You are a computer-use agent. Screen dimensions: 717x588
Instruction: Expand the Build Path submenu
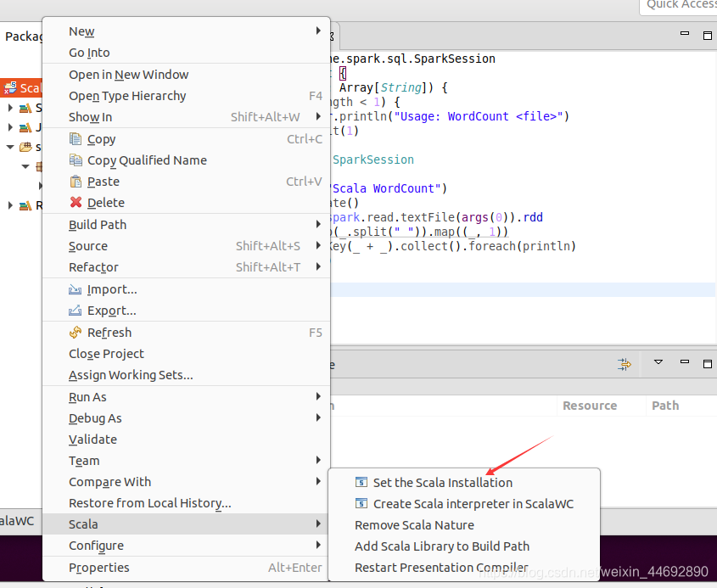318,224
